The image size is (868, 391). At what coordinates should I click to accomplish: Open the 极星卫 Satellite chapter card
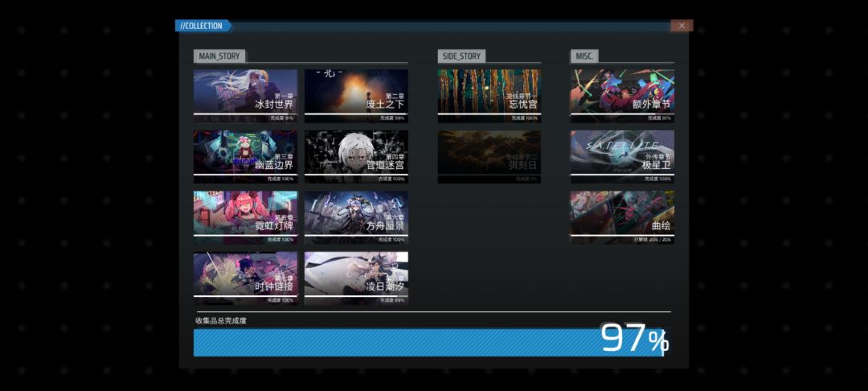pos(622,157)
